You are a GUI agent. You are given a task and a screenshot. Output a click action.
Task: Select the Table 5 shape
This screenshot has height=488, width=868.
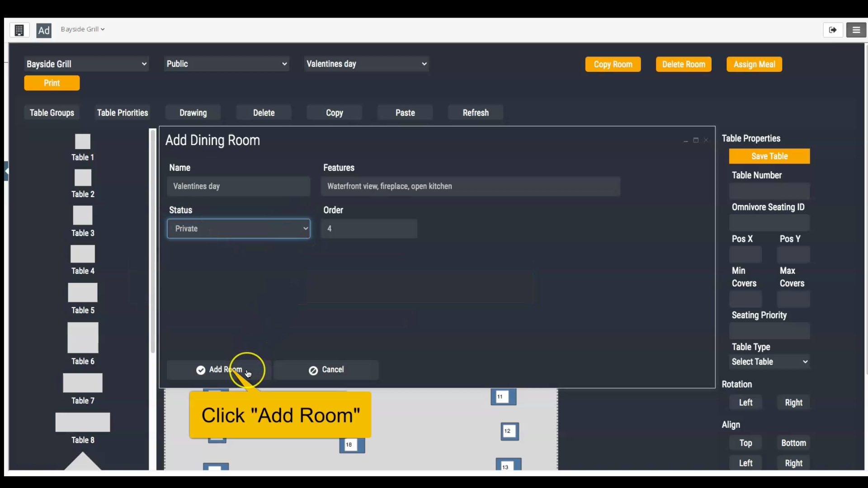coord(83,292)
